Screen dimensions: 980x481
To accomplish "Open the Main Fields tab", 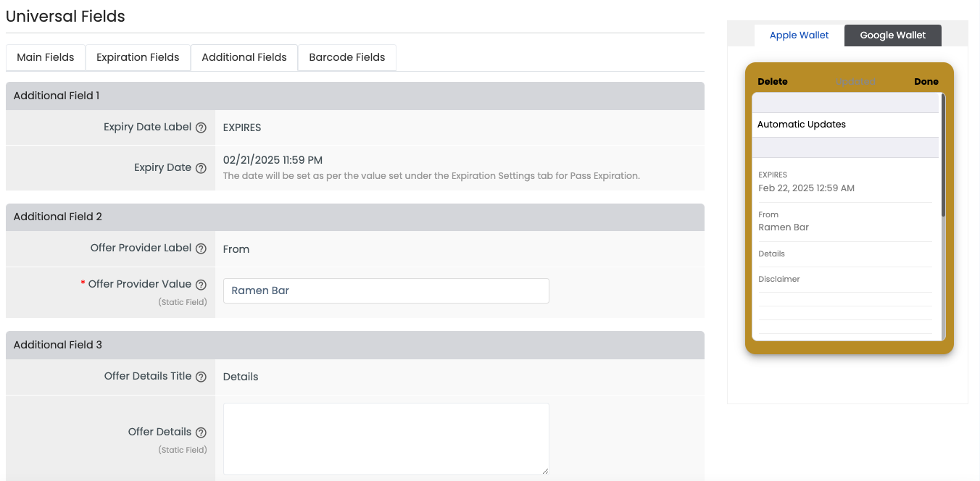I will 46,57.
